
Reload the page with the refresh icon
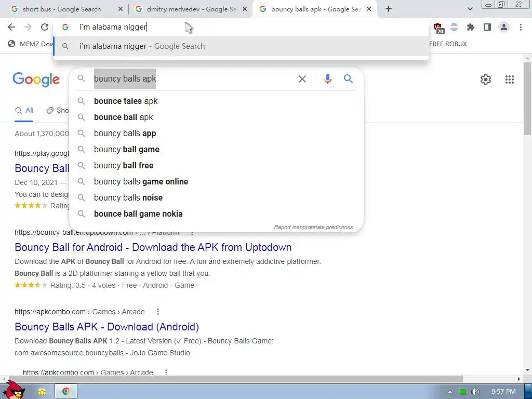pos(45,27)
